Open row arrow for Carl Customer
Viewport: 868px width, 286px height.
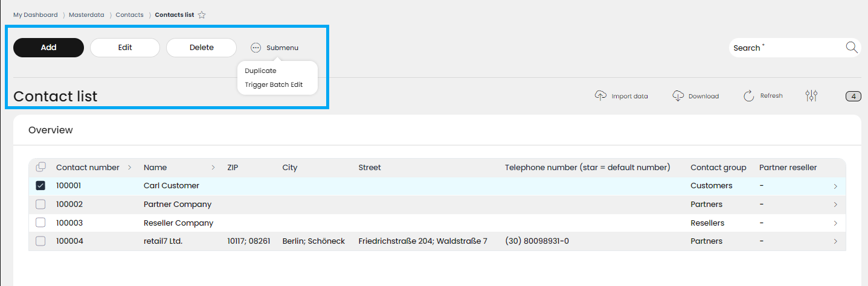(835, 186)
